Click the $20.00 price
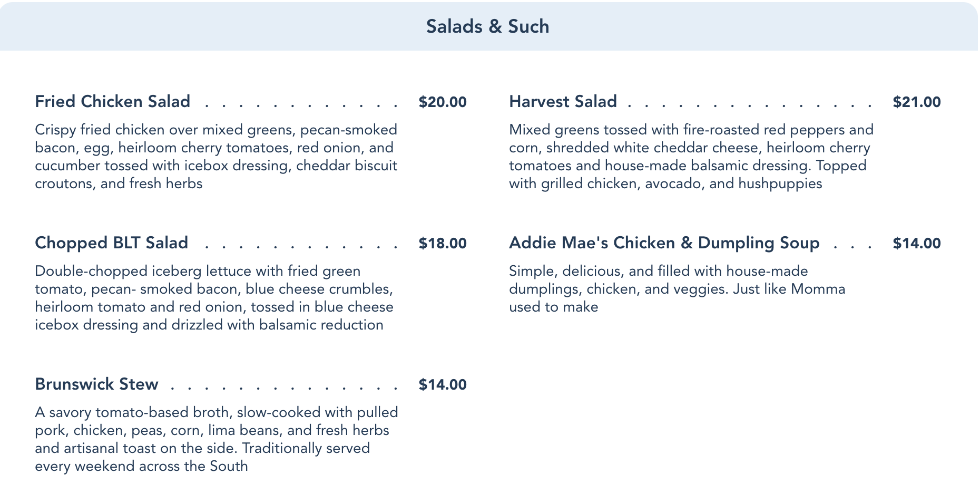 point(443,102)
